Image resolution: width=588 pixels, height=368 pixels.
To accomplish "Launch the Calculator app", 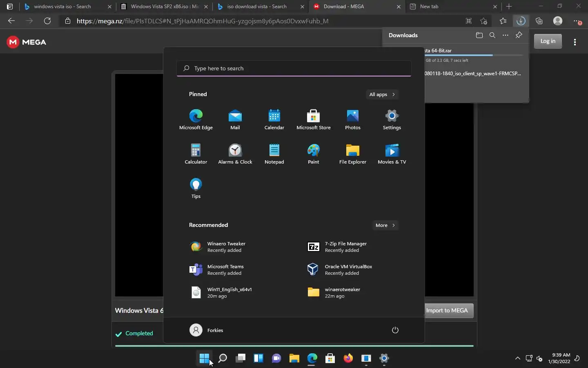I will 196,154.
